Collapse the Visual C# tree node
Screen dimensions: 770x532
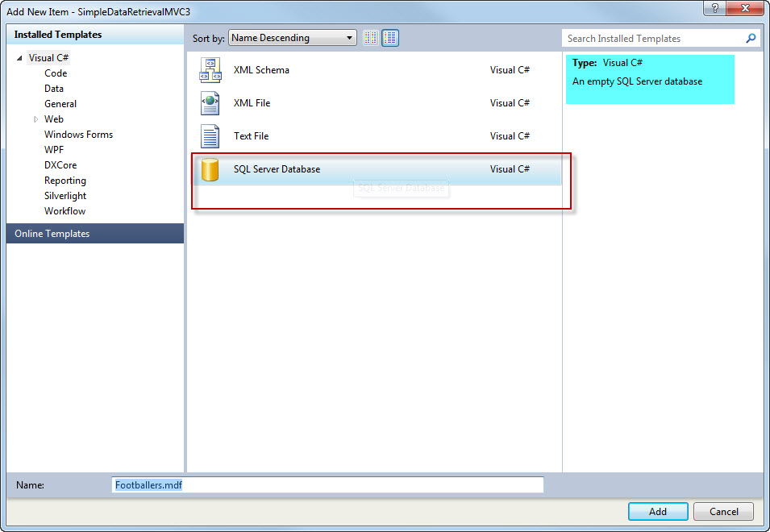click(19, 58)
